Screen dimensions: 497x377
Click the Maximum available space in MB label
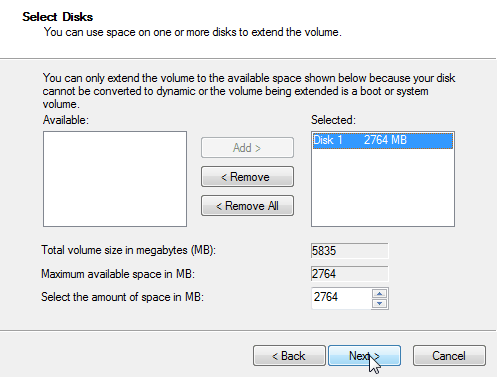(x=118, y=274)
